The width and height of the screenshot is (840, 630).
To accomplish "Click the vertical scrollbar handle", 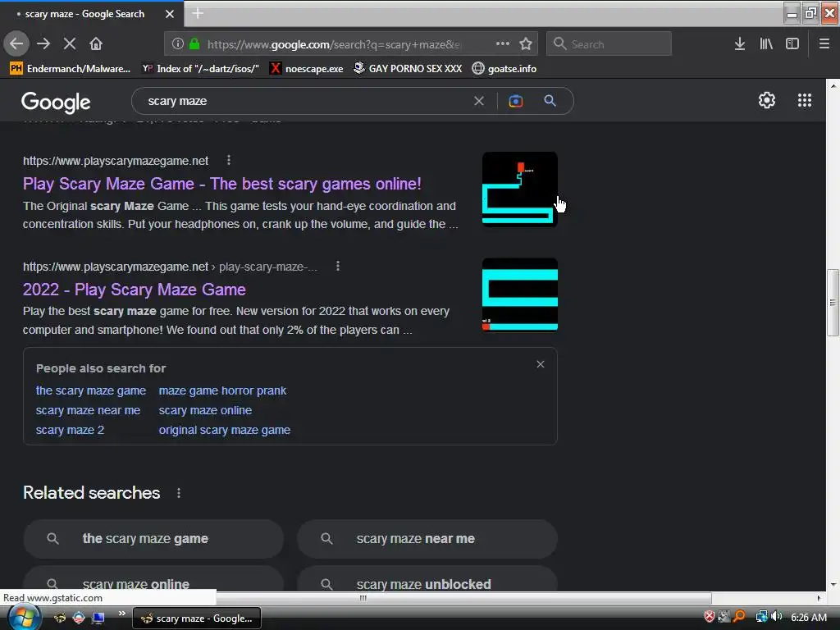I will (x=833, y=303).
